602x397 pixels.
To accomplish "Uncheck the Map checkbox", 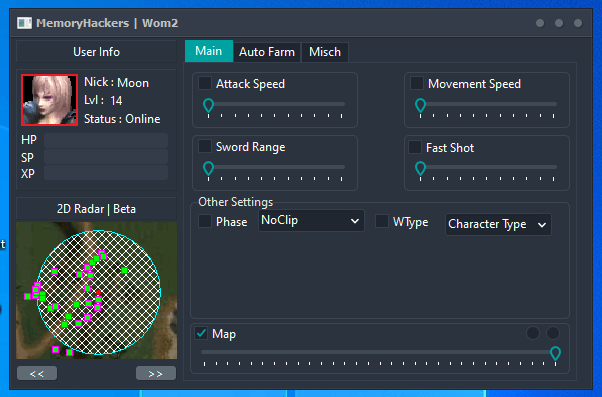I will pyautogui.click(x=201, y=333).
